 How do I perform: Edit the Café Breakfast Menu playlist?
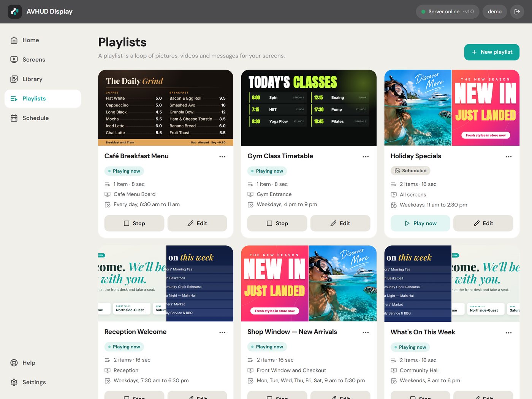pos(197,223)
